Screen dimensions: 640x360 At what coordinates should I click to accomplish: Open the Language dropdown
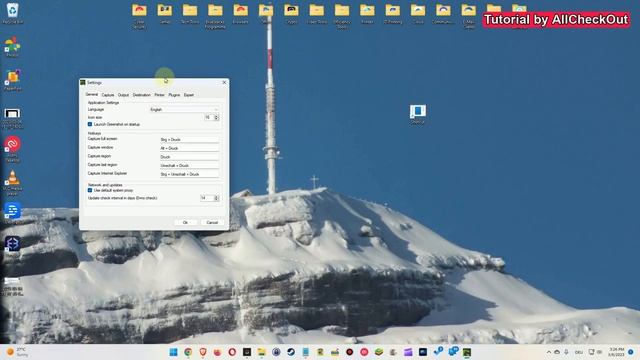point(184,109)
